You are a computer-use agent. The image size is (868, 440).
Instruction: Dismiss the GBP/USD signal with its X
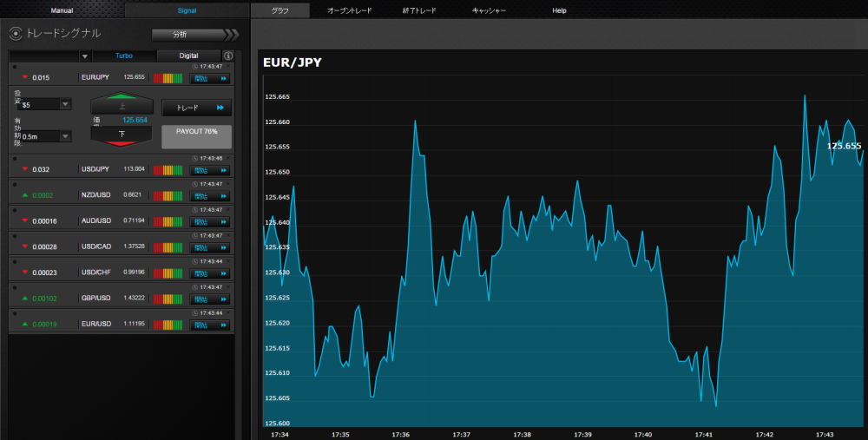[x=228, y=287]
